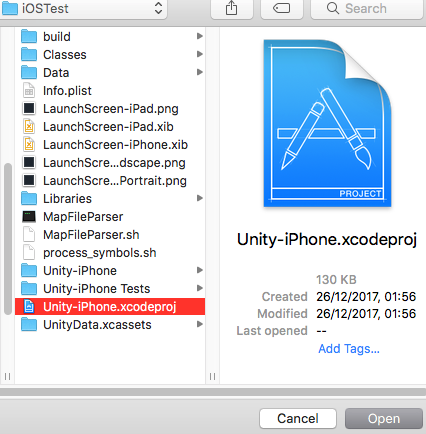This screenshot has width=426, height=434.
Task: Select the process_symbols.sh document icon
Action: click(x=29, y=253)
